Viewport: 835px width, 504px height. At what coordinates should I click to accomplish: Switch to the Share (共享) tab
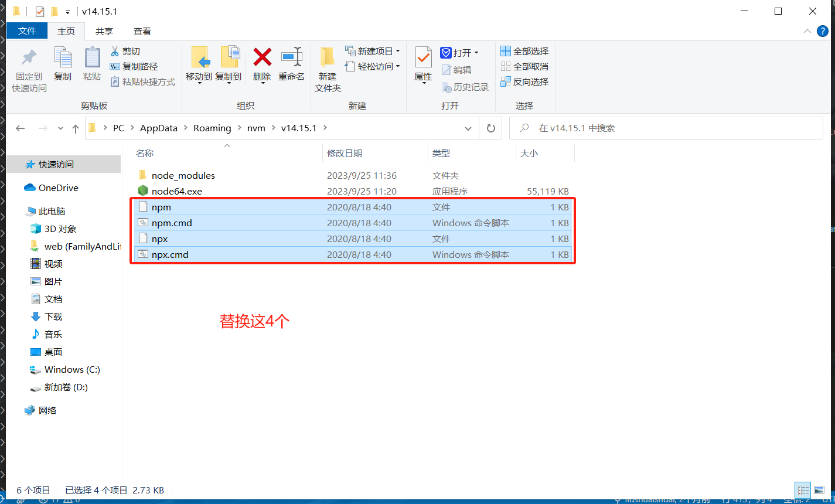pyautogui.click(x=104, y=31)
